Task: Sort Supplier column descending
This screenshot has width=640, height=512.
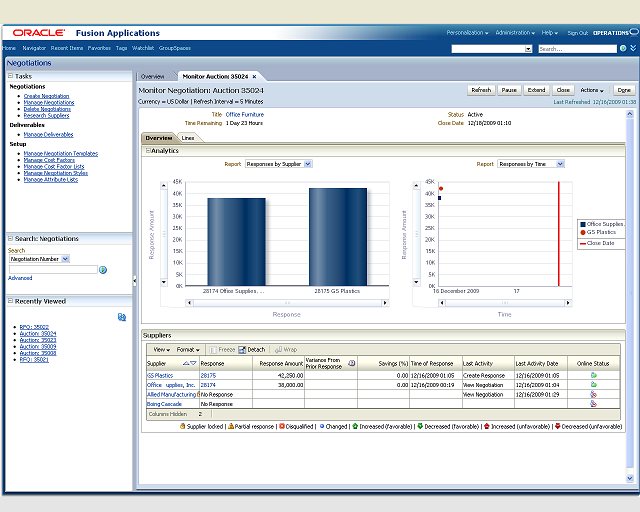Action: (x=193, y=363)
